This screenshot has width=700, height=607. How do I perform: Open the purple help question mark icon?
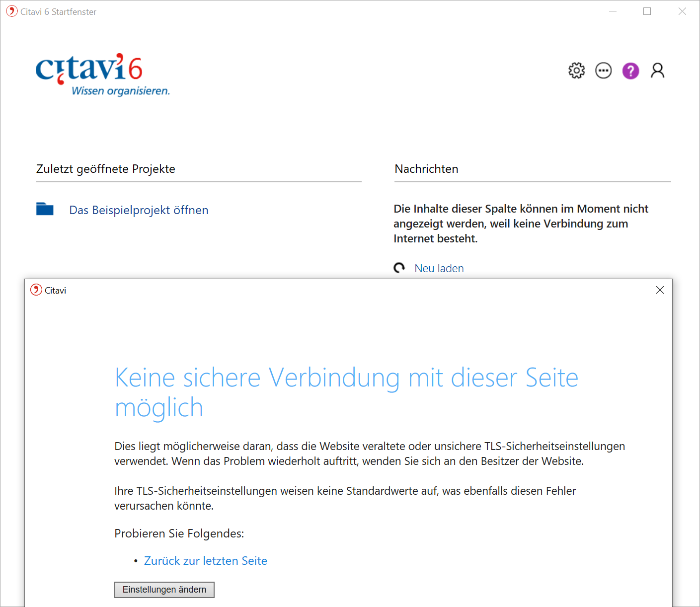coord(630,71)
